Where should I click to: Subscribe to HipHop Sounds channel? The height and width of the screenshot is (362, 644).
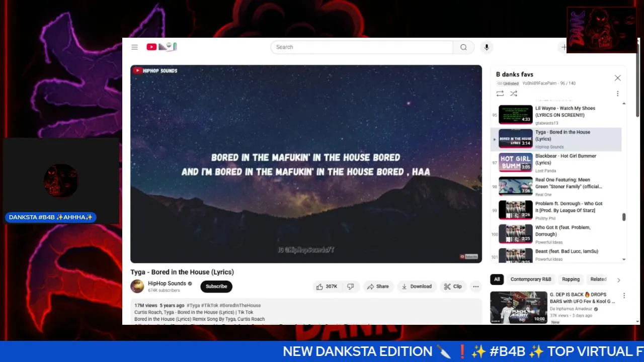216,287
